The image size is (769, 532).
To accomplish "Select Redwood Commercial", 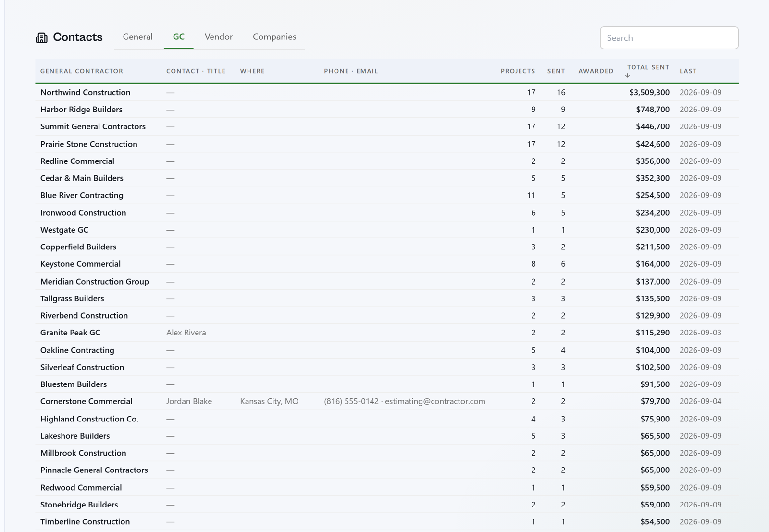I will [x=81, y=487].
